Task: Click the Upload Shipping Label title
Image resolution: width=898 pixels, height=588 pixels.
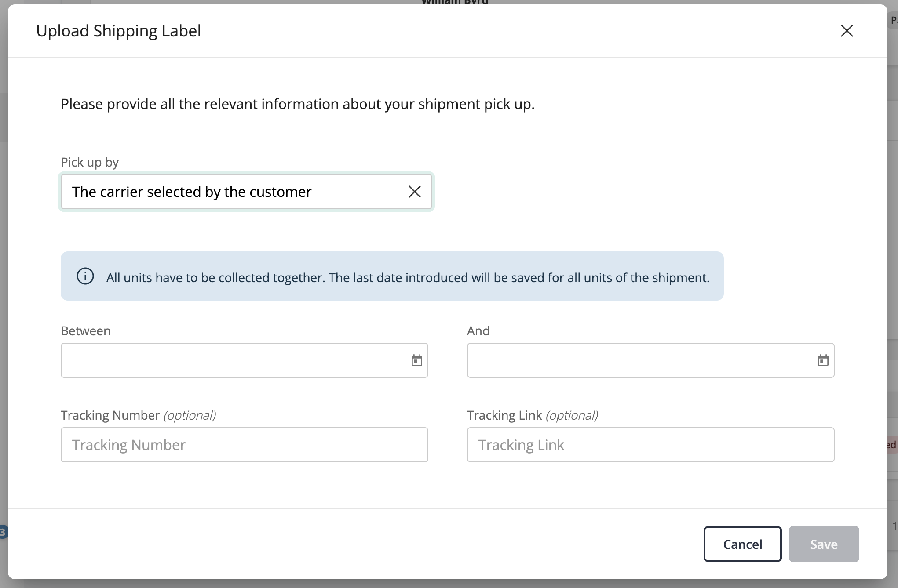Action: pos(118,31)
